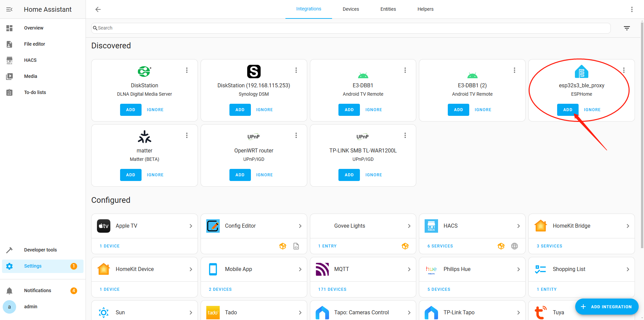Open the 171 devices MQTT link

click(332, 289)
